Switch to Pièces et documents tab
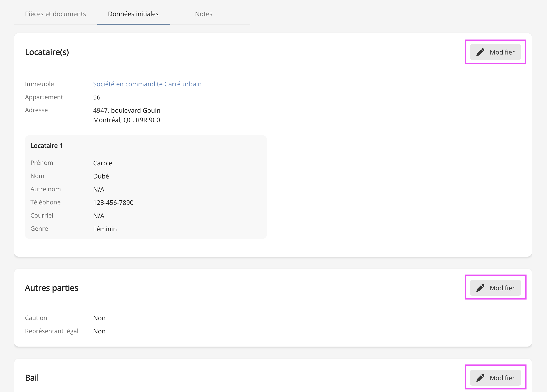 pos(55,14)
